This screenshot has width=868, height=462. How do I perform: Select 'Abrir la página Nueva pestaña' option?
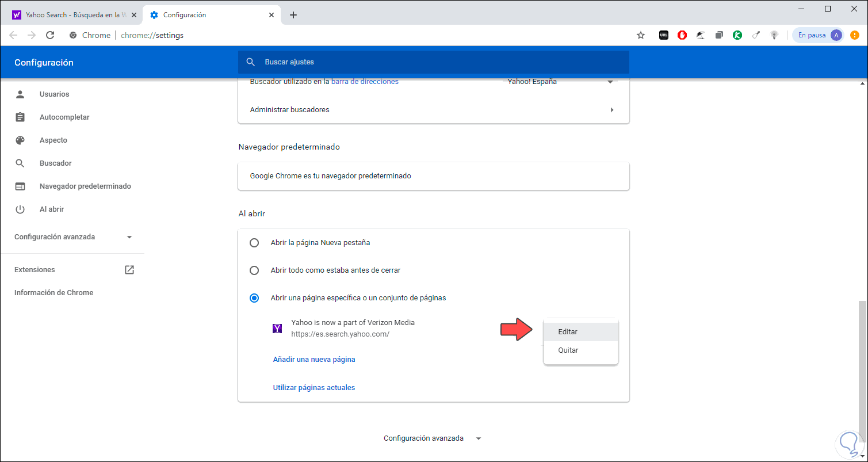click(x=254, y=243)
